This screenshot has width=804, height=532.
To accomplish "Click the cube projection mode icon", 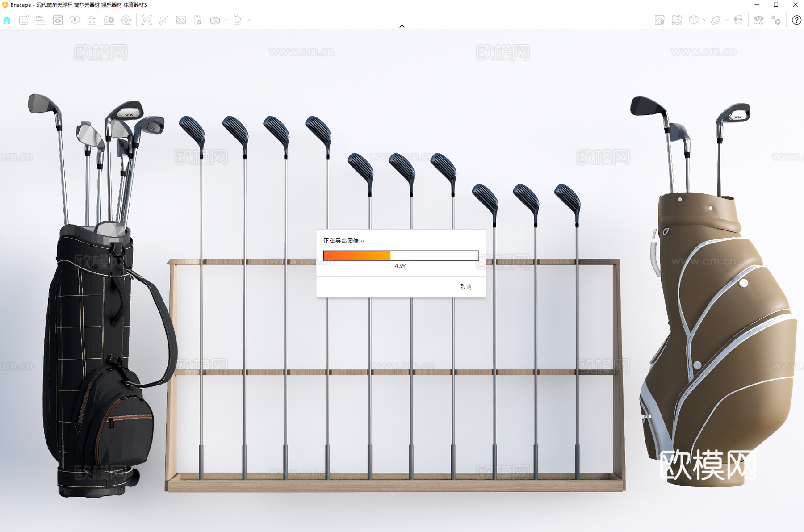I will pyautogui.click(x=694, y=20).
